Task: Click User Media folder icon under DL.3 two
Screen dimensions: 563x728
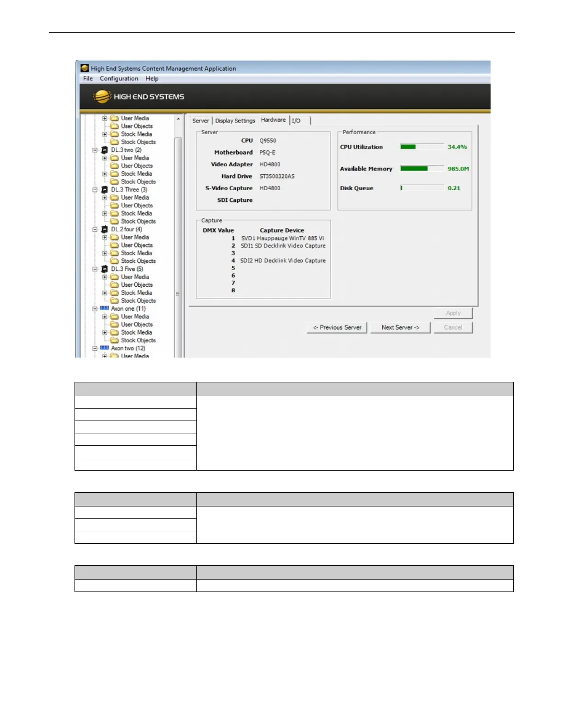Action: [115, 158]
